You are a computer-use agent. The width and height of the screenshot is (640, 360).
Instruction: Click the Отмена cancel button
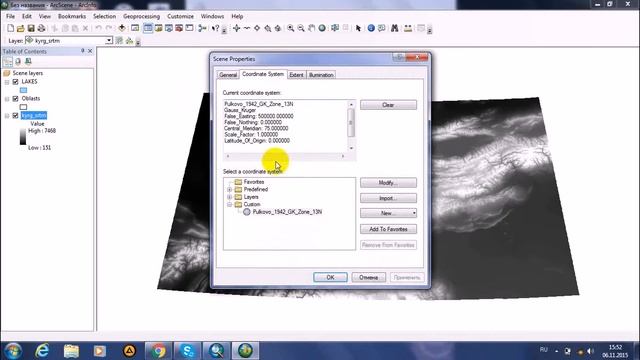point(369,278)
